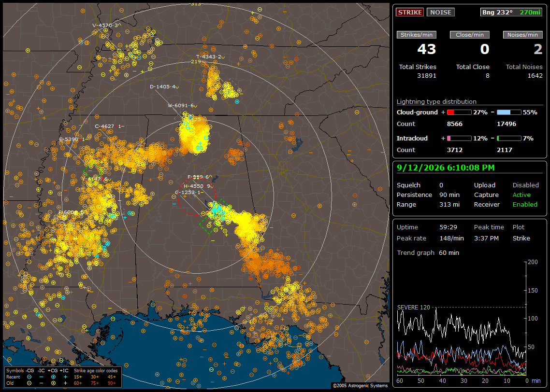Click the recent +CG symbol in the legend
Viewport: 550px width, 392px height.
point(53,377)
